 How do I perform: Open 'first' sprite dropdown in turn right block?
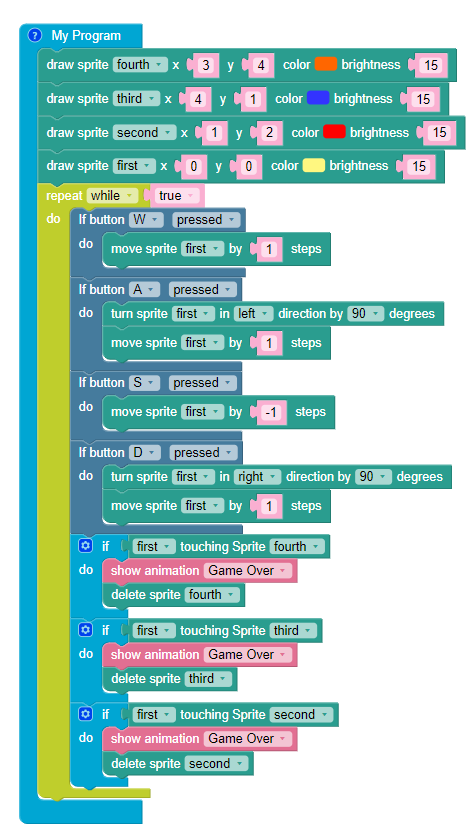pyautogui.click(x=193, y=476)
